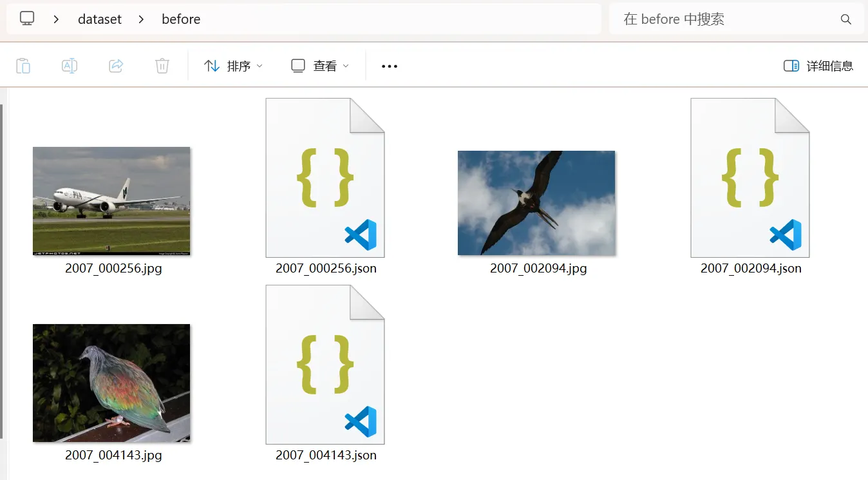Focus the search box for before folder
This screenshot has height=480, width=868.
coord(737,19)
